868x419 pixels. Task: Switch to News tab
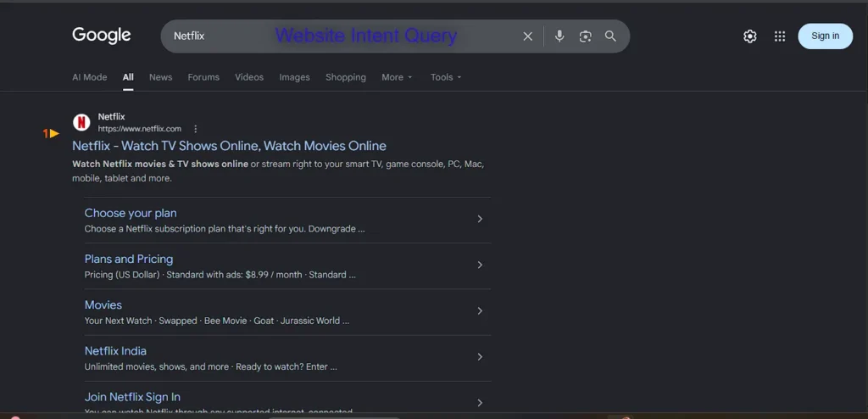point(160,77)
